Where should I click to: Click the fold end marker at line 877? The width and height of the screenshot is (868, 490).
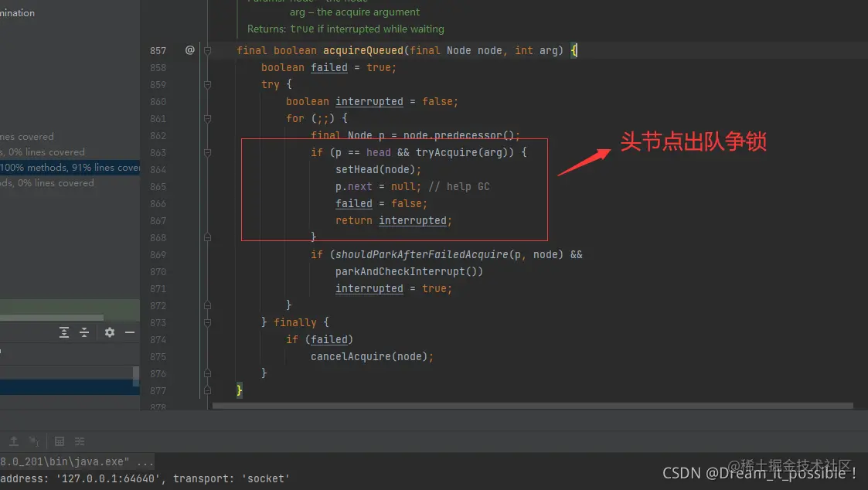pyautogui.click(x=208, y=391)
